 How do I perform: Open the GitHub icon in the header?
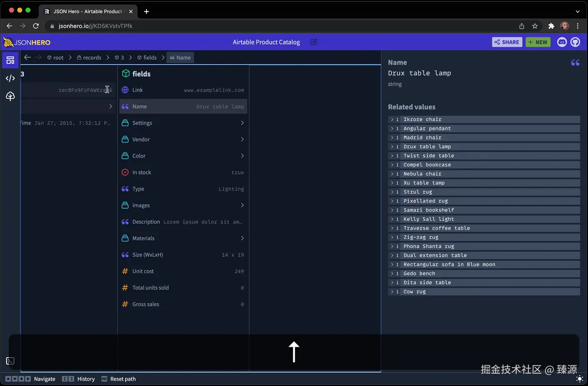(575, 42)
